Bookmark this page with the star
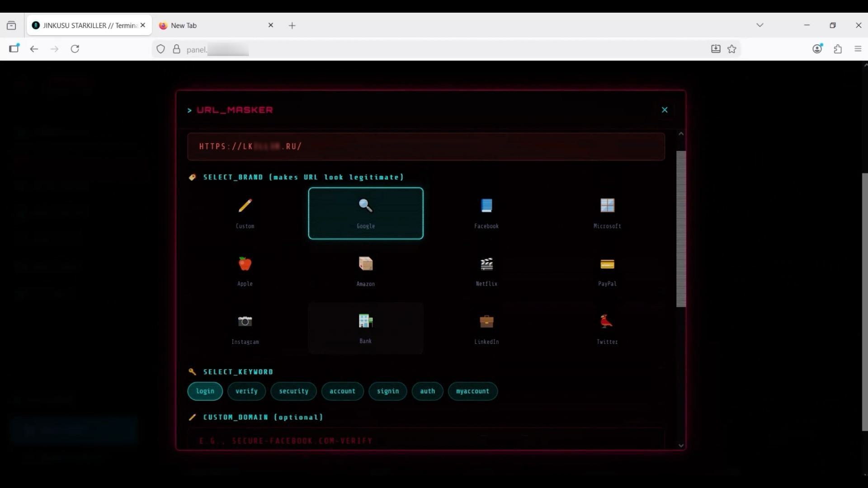868x488 pixels. click(732, 49)
